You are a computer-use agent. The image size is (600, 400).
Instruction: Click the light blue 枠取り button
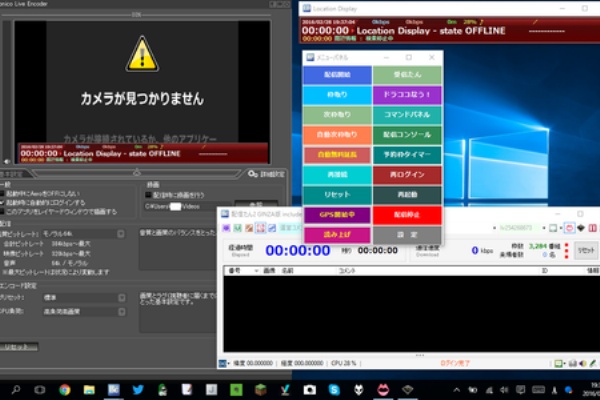coord(337,95)
